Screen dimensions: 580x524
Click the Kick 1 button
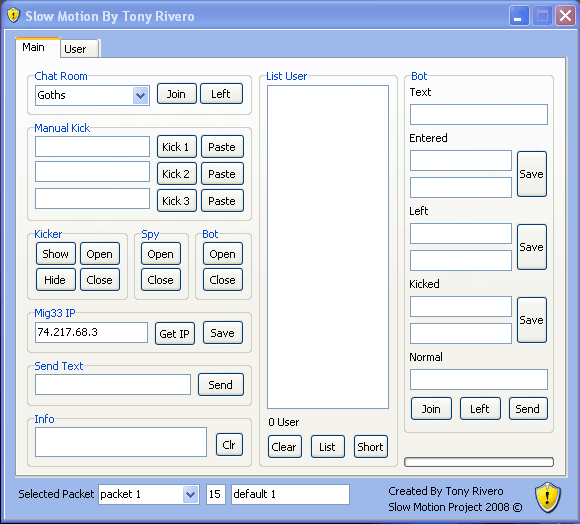176,147
